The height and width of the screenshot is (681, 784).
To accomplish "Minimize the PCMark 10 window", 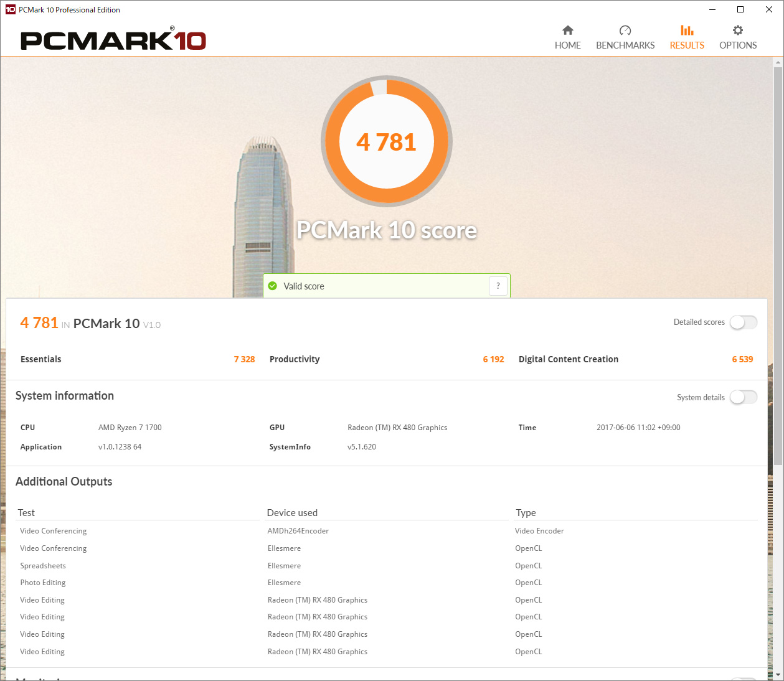I will [x=712, y=9].
